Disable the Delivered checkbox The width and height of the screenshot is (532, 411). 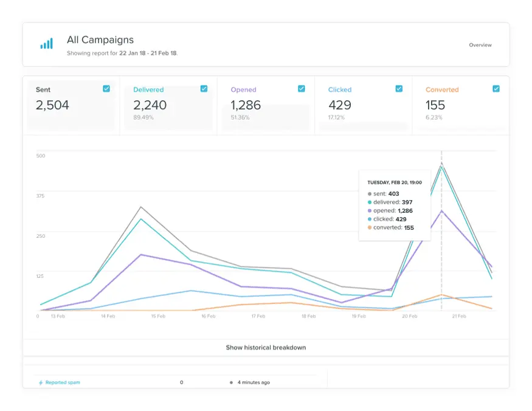[x=204, y=88]
